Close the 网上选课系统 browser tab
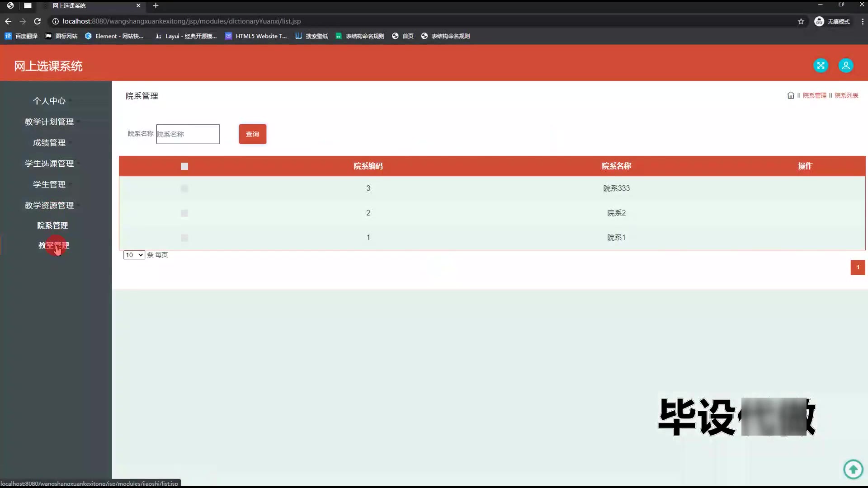The width and height of the screenshot is (868, 488). coord(138,5)
